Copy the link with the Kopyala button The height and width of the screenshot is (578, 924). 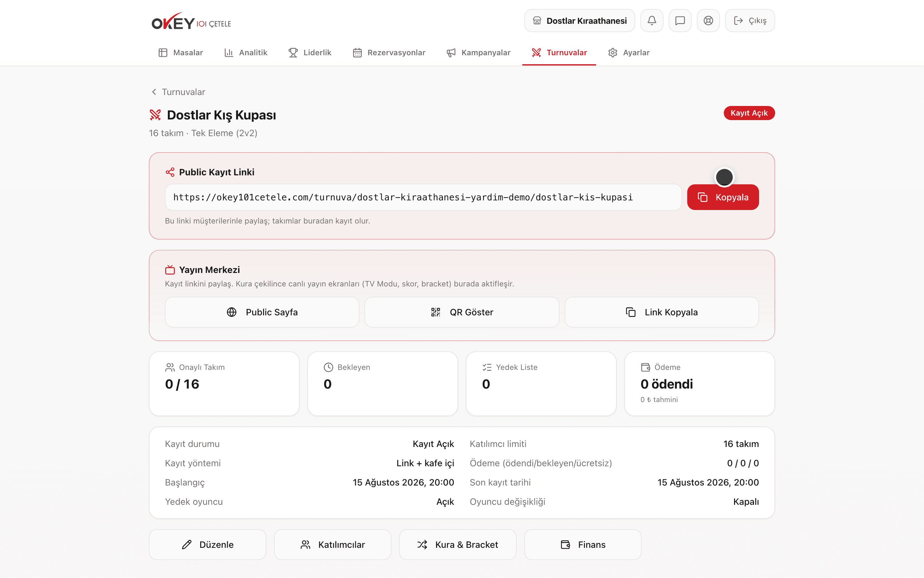coord(723,197)
